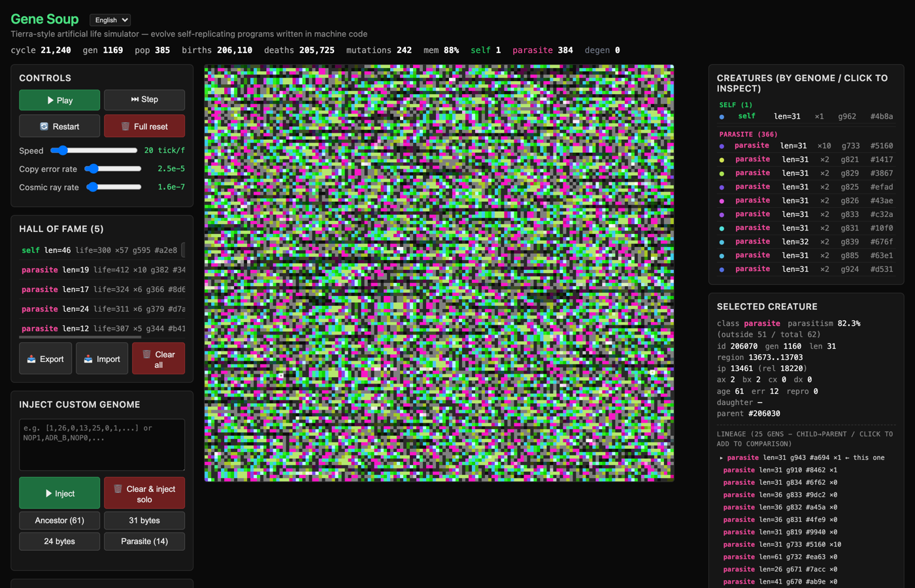The height and width of the screenshot is (588, 915).
Task: Add lineage g910 #8462 to comparison
Action: pyautogui.click(x=806, y=470)
